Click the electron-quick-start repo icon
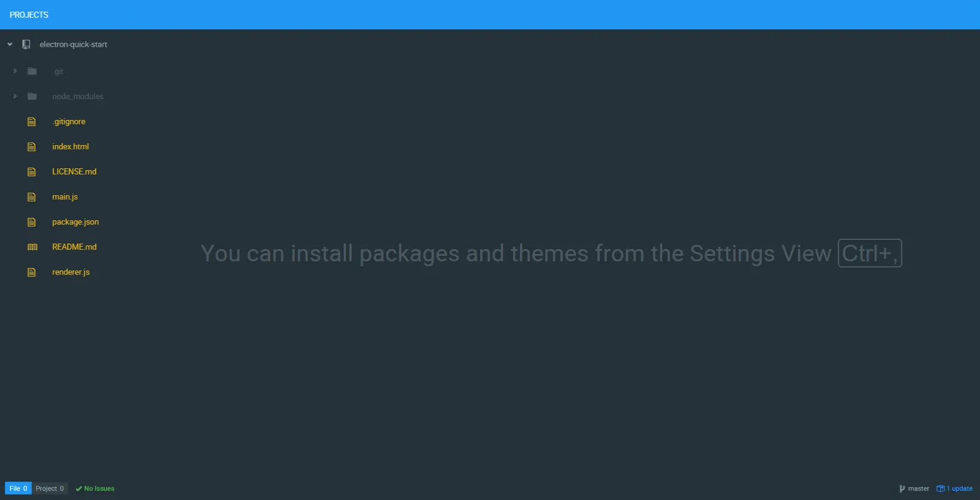 tap(26, 45)
